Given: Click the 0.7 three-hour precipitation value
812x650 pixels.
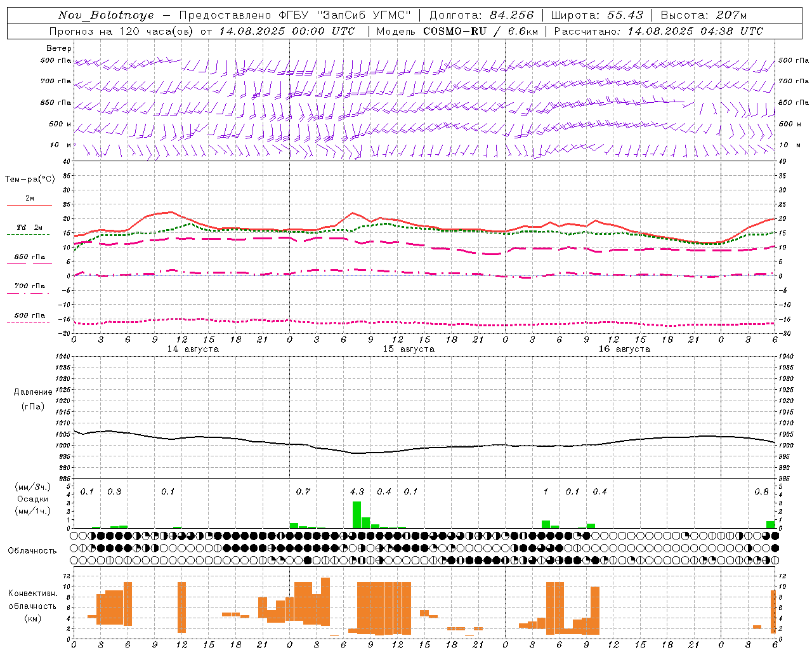Looking at the screenshot, I should click(303, 491).
